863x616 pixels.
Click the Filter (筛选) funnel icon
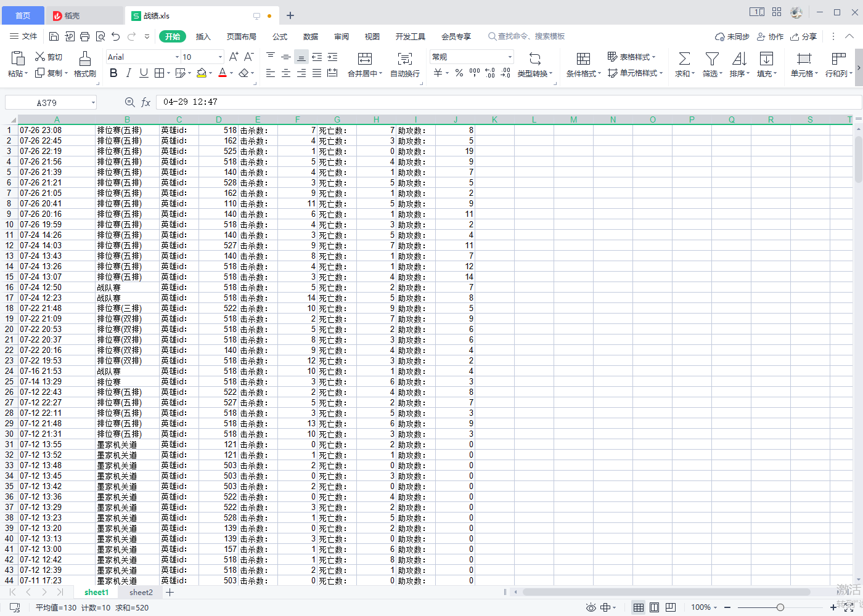[x=712, y=59]
